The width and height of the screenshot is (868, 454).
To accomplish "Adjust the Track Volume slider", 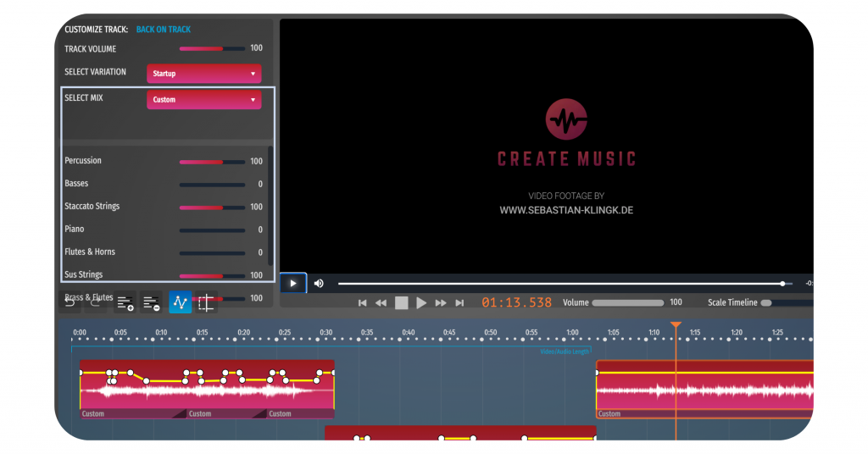I will (212, 48).
